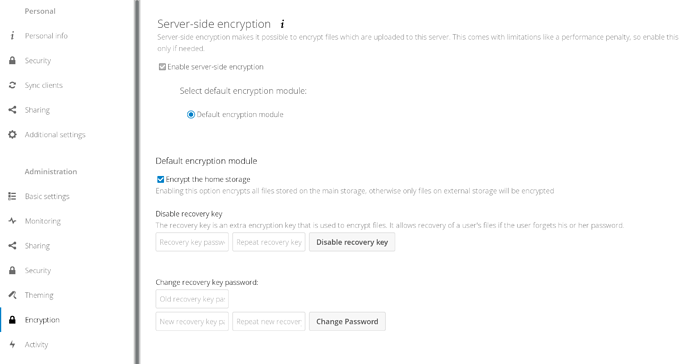Open the Monitoring pulse icon
This screenshot has width=690, height=364.
pos(12,221)
